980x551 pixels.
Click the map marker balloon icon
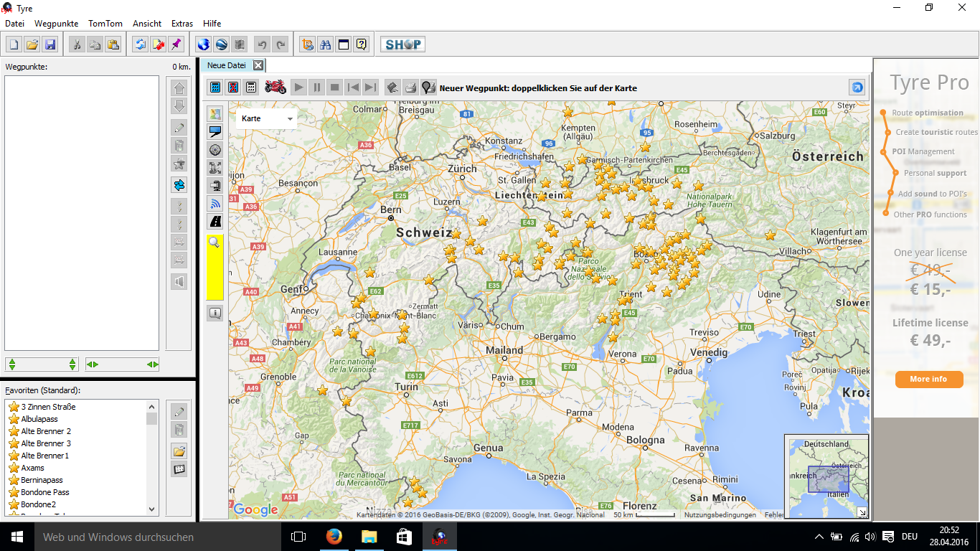(x=428, y=88)
